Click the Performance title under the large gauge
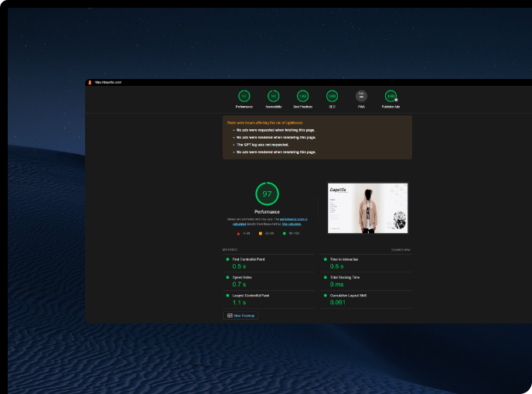This screenshot has height=394, width=532. click(267, 211)
